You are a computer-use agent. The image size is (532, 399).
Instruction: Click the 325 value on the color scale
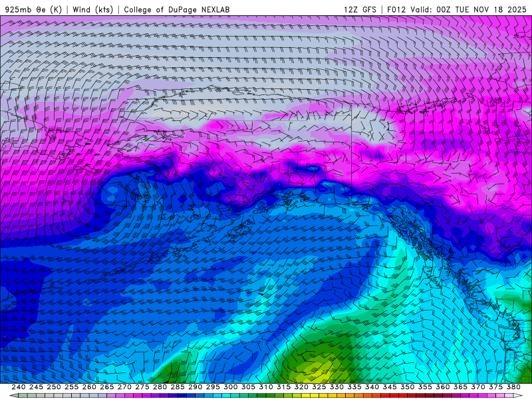319,387
